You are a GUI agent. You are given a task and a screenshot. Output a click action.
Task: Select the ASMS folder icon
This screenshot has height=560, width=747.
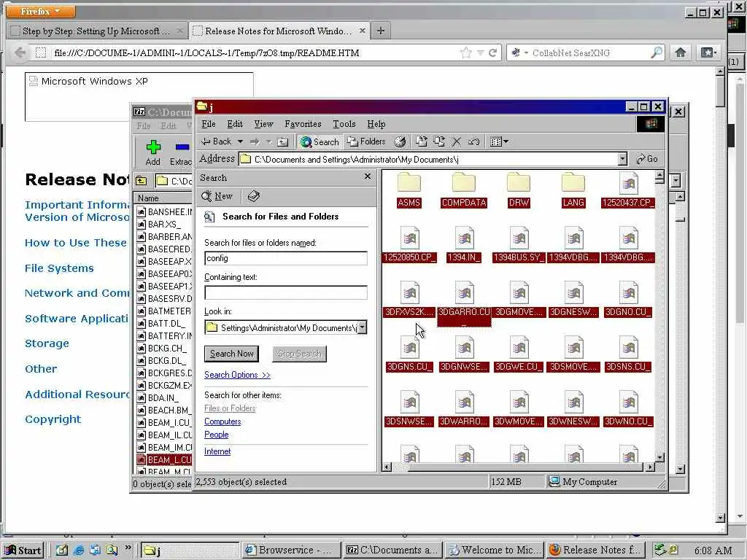pyautogui.click(x=409, y=184)
